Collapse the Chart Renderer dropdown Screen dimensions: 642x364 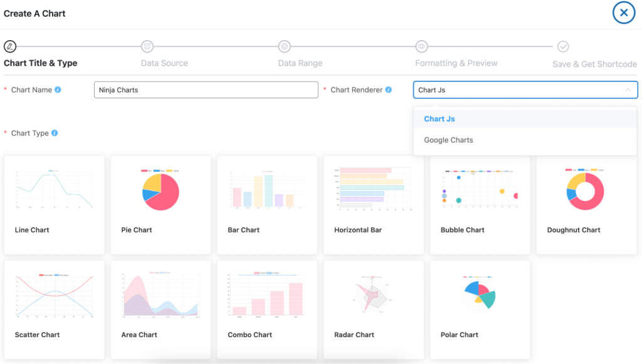point(628,90)
